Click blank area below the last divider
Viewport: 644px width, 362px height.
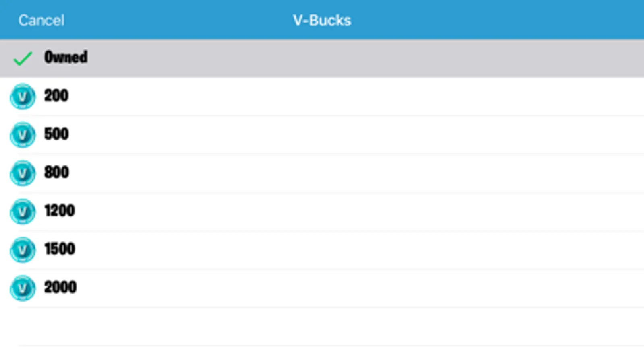[322, 354]
